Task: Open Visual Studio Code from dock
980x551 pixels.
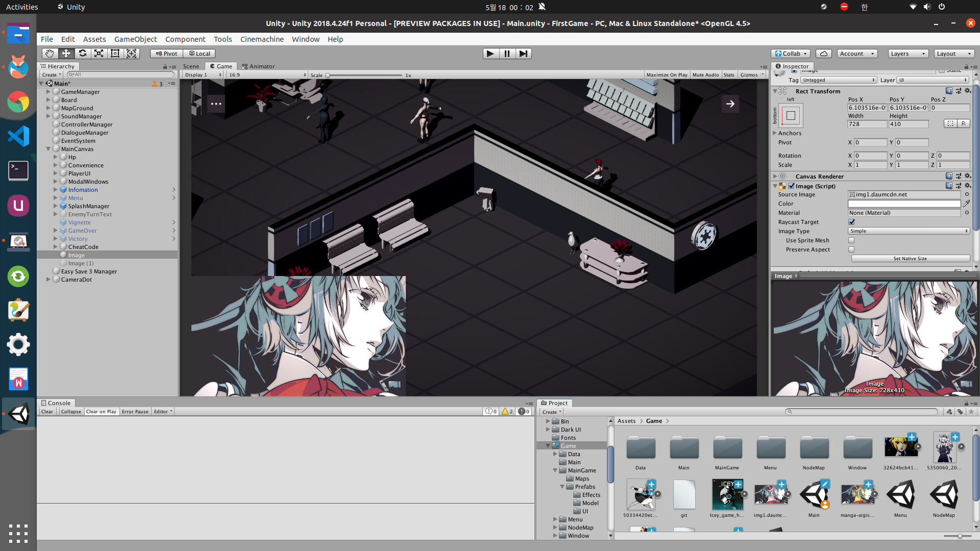Action: (x=18, y=136)
